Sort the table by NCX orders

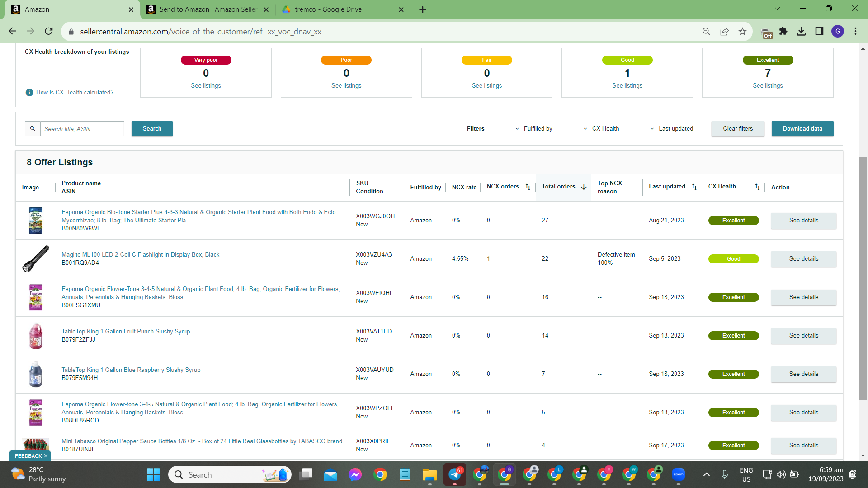pyautogui.click(x=528, y=187)
